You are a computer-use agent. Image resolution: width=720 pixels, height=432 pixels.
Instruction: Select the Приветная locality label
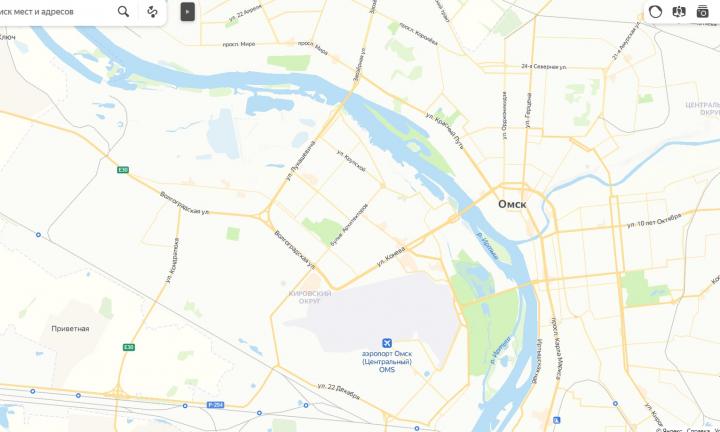(70, 329)
